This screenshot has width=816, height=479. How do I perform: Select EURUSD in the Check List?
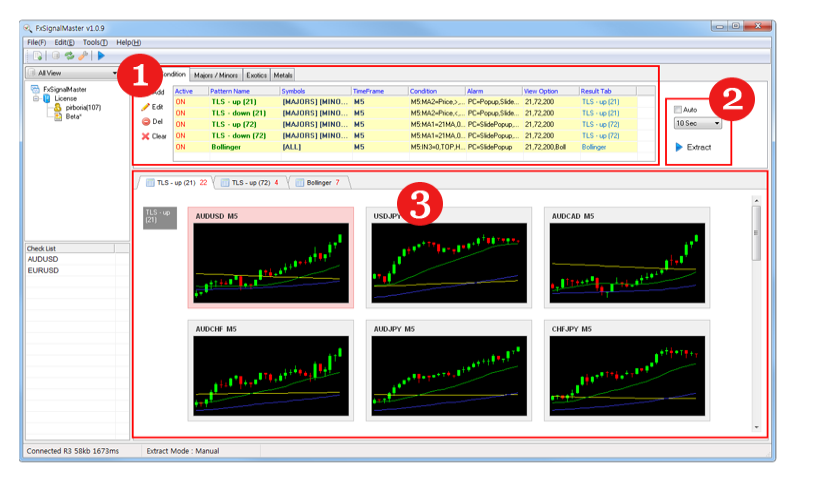click(43, 271)
